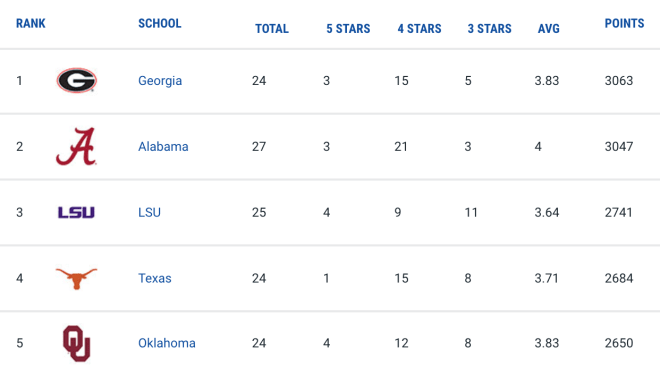Viewport: 660px width, 375px height.
Task: Click the LSU Tigers logo
Action: click(x=76, y=213)
